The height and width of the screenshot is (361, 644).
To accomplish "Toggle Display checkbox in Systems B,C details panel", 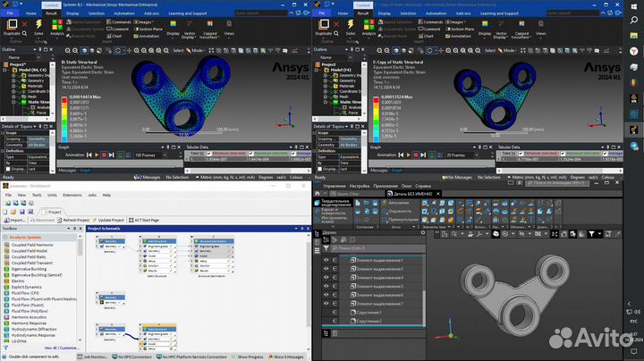I will point(8,169).
